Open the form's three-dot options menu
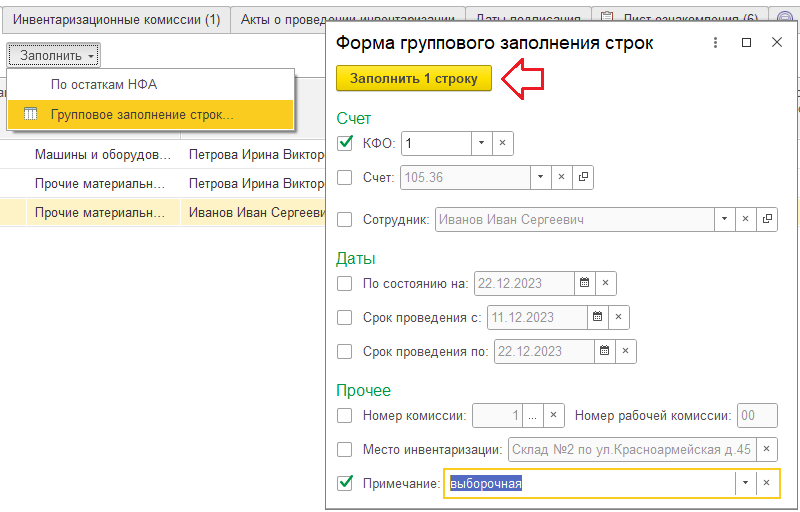This screenshot has height=512, width=800. [x=715, y=43]
